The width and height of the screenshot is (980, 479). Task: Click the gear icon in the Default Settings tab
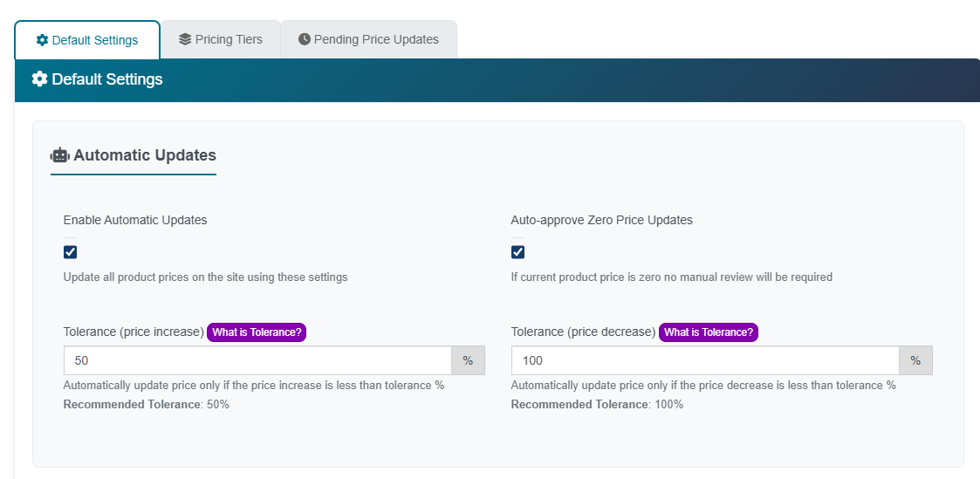pyautogui.click(x=42, y=40)
